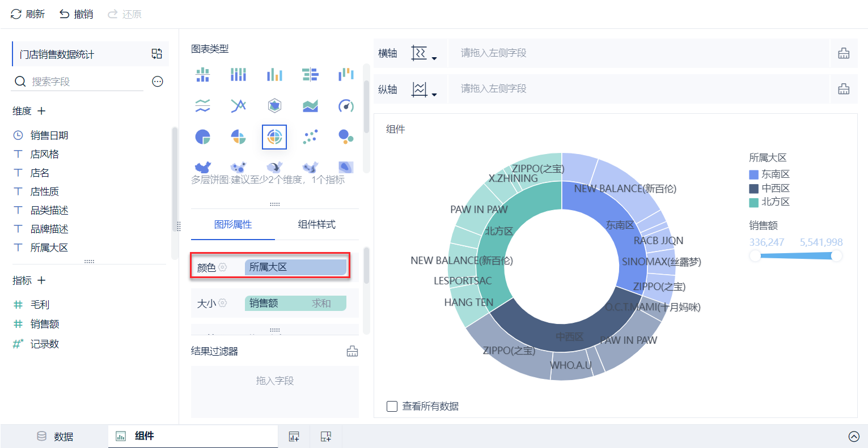Viewport: 868px width, 448px height.
Task: Undo last action with 撤销
Action: pos(76,14)
